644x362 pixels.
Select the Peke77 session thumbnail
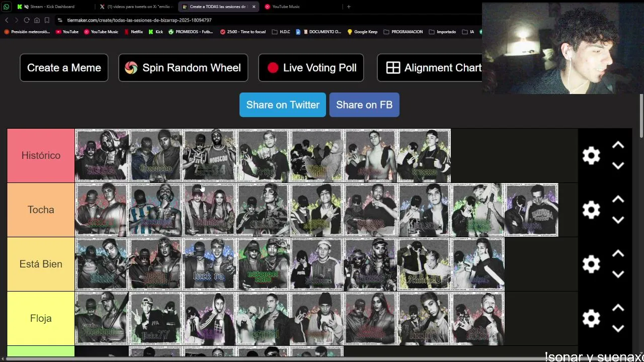(156, 318)
